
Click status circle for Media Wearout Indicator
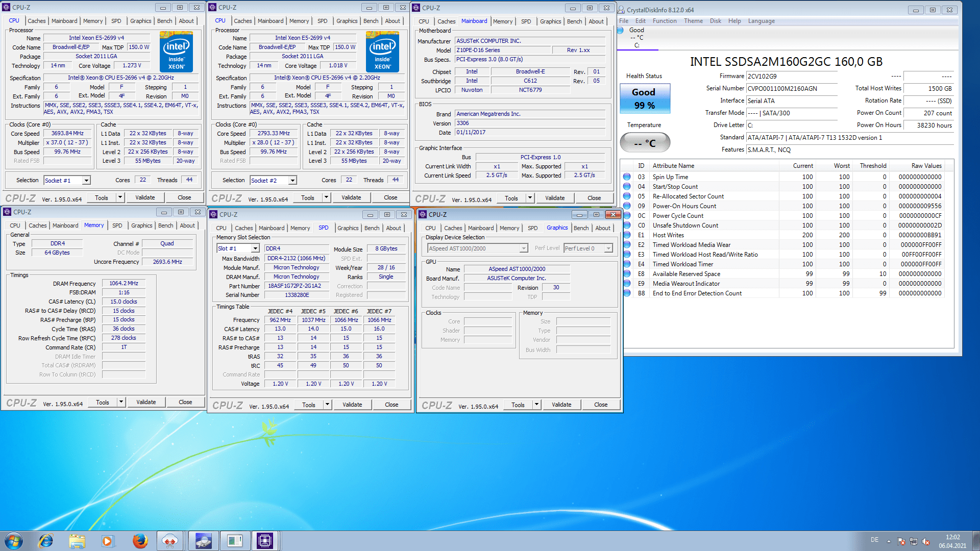627,283
